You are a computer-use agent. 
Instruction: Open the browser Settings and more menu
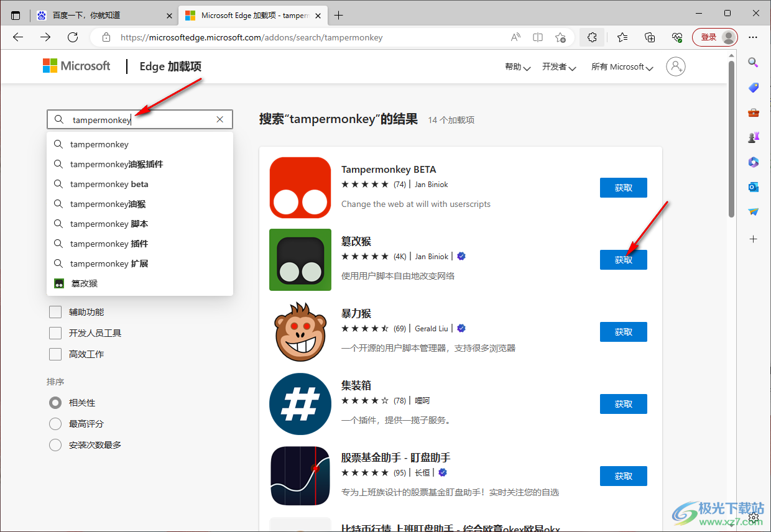tap(754, 37)
